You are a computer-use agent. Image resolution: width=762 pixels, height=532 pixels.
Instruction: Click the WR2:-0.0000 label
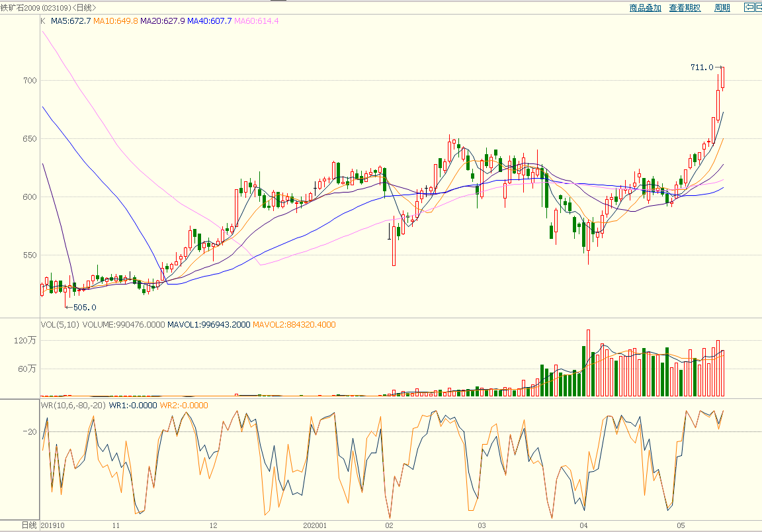pyautogui.click(x=184, y=405)
